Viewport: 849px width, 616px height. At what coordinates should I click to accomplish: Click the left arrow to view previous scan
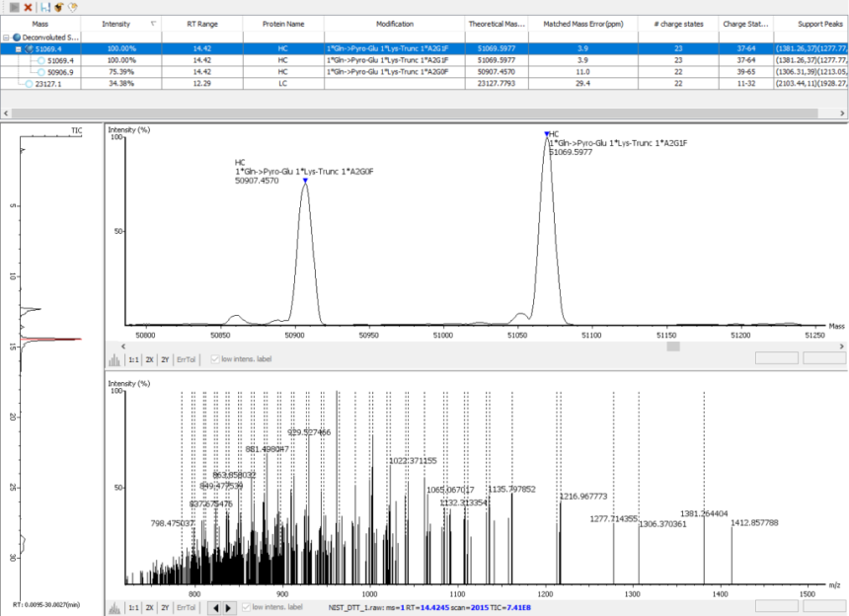(x=214, y=606)
